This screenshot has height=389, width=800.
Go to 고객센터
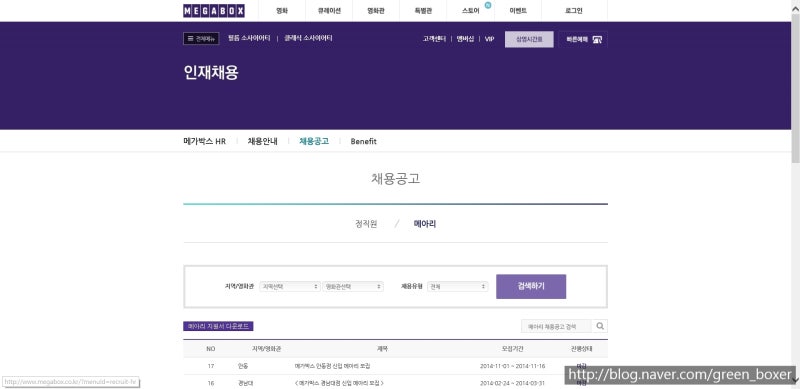[x=434, y=39]
